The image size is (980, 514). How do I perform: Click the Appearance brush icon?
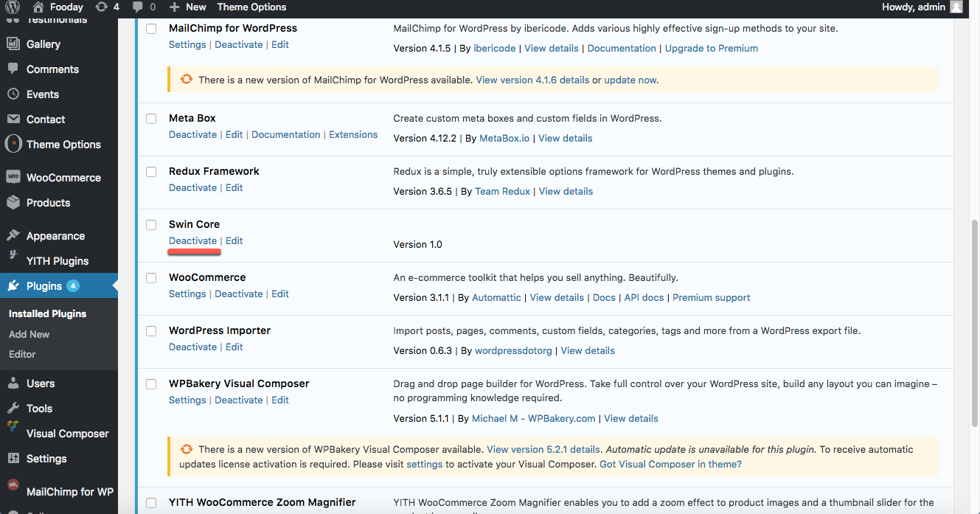pyautogui.click(x=13, y=236)
